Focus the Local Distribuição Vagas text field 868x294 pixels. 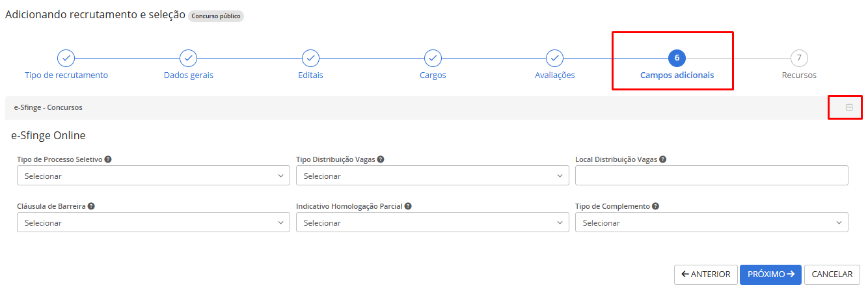(712, 176)
